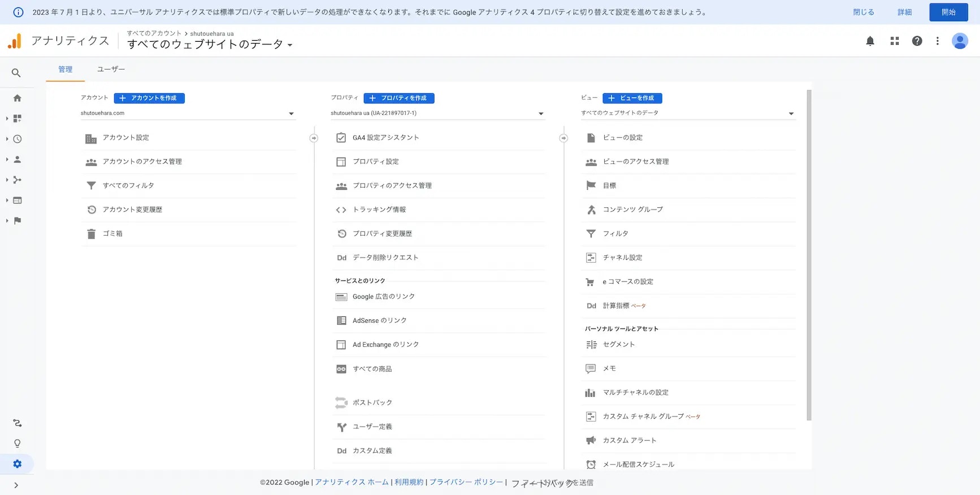
Task: Click the GA4 設定アシスタント checkbox icon
Action: pos(341,137)
